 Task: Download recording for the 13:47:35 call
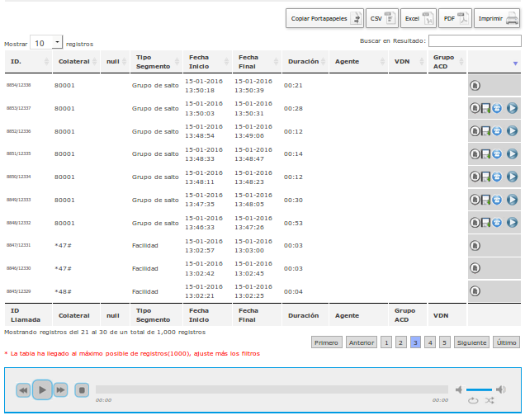pos(486,201)
